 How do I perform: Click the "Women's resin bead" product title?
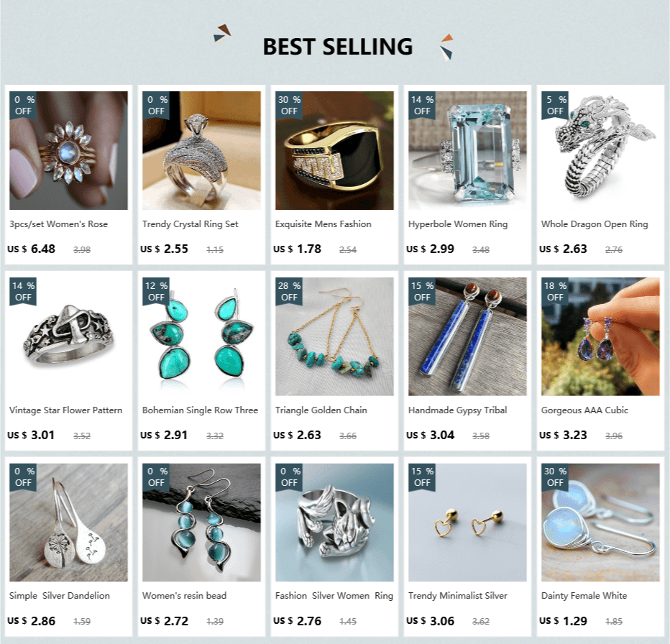(x=184, y=596)
